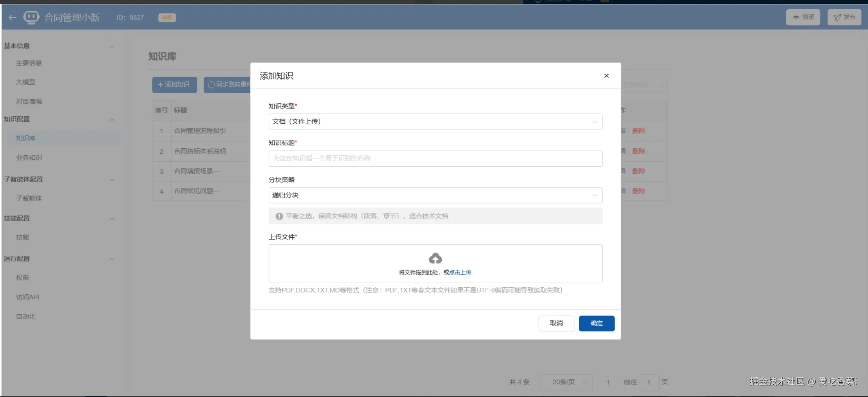Open 权限 in the sidebar
Screen dimensions: 868x397
(x=22, y=278)
